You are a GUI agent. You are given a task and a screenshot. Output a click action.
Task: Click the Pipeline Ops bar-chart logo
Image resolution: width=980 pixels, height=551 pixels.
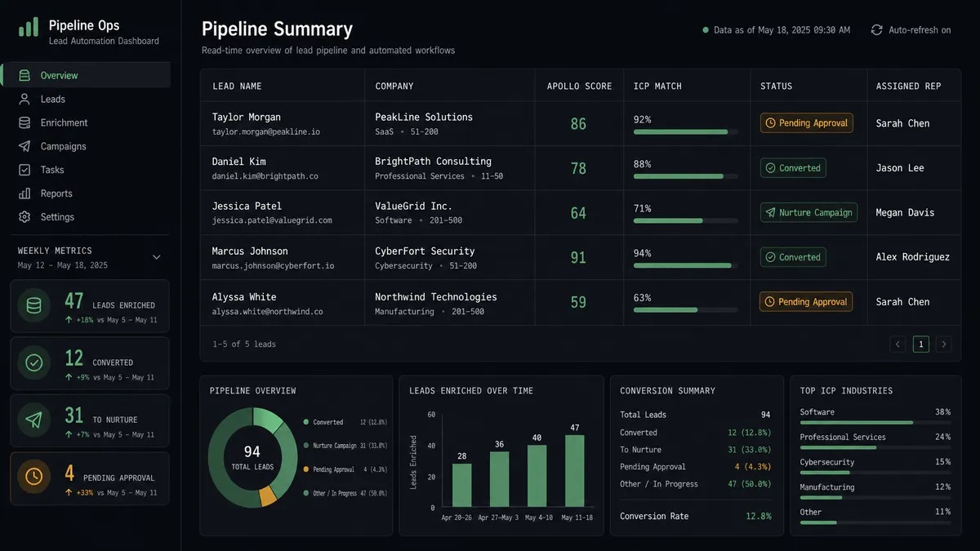pyautogui.click(x=28, y=27)
